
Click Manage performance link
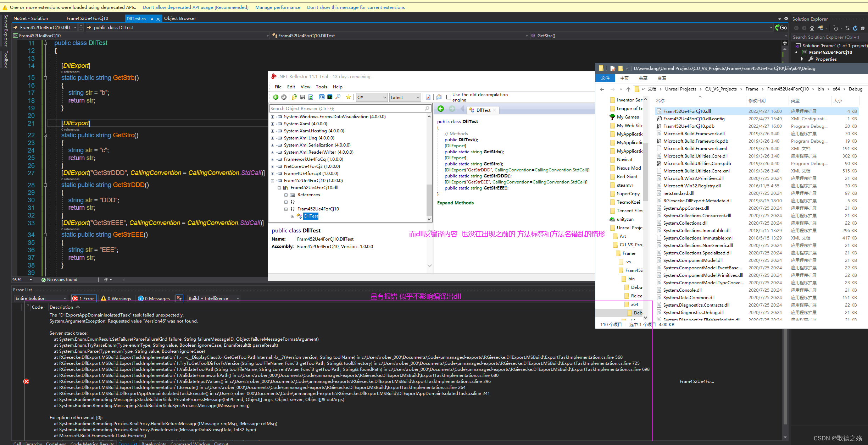point(278,7)
